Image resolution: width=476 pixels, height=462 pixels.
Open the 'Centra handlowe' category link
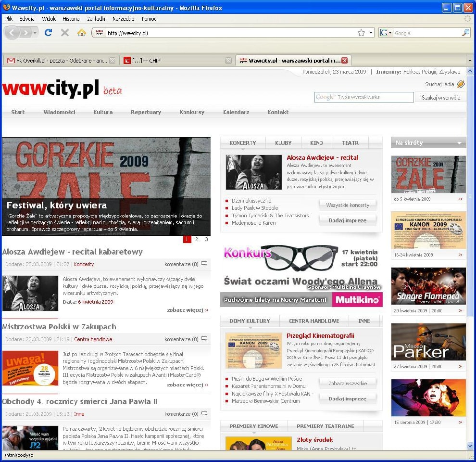point(93,339)
